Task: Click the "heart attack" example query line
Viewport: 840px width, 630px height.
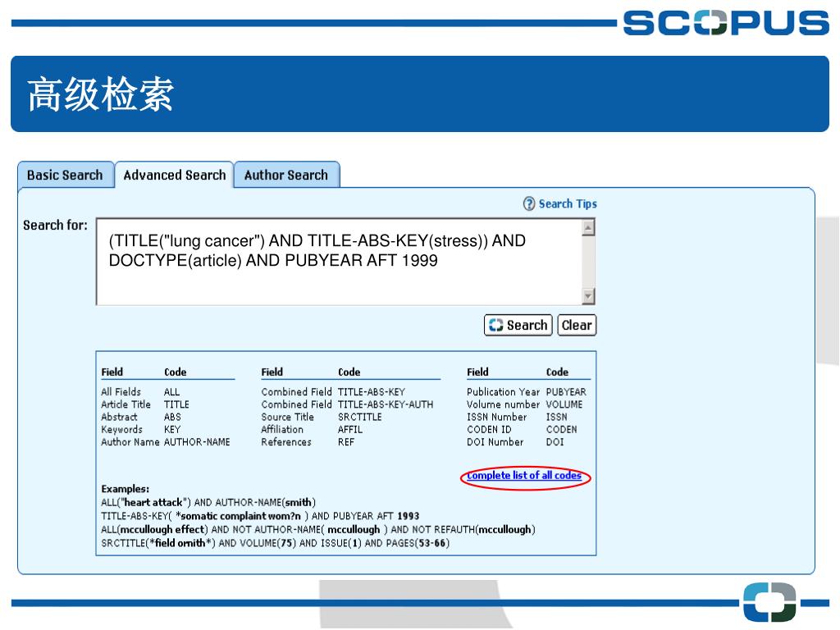Action: [208, 503]
